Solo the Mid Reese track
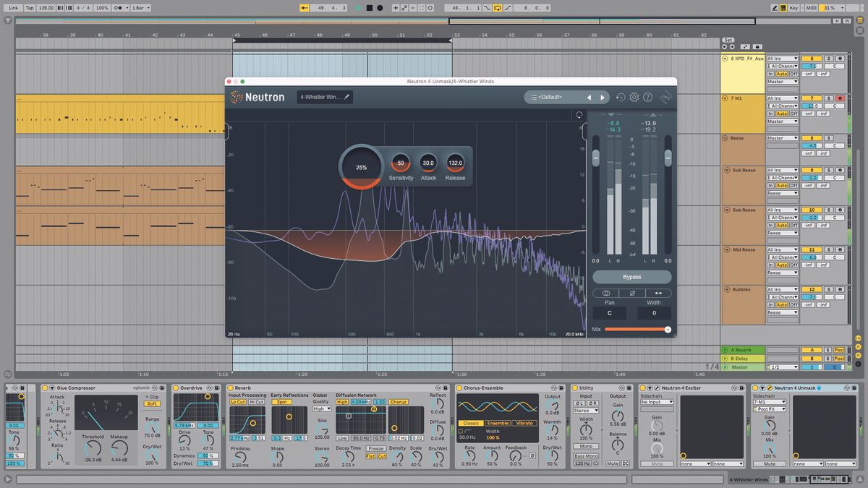 pos(828,250)
